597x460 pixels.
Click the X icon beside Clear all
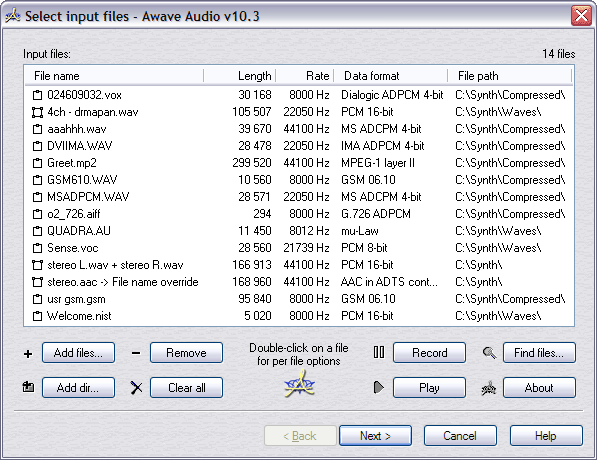point(136,388)
